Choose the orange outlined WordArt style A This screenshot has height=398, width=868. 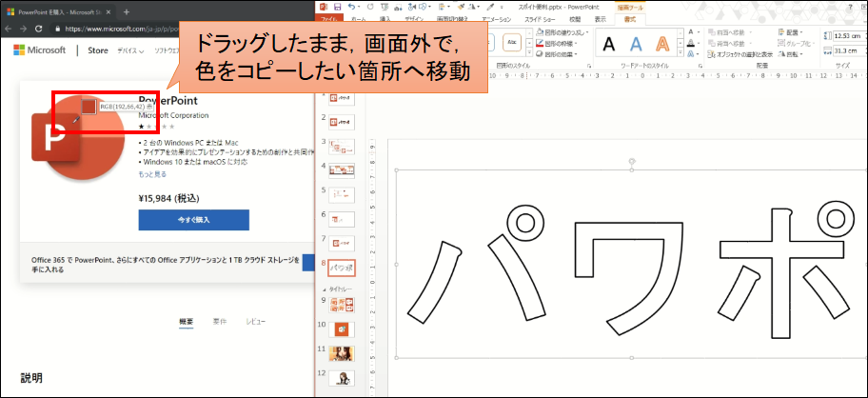click(662, 45)
